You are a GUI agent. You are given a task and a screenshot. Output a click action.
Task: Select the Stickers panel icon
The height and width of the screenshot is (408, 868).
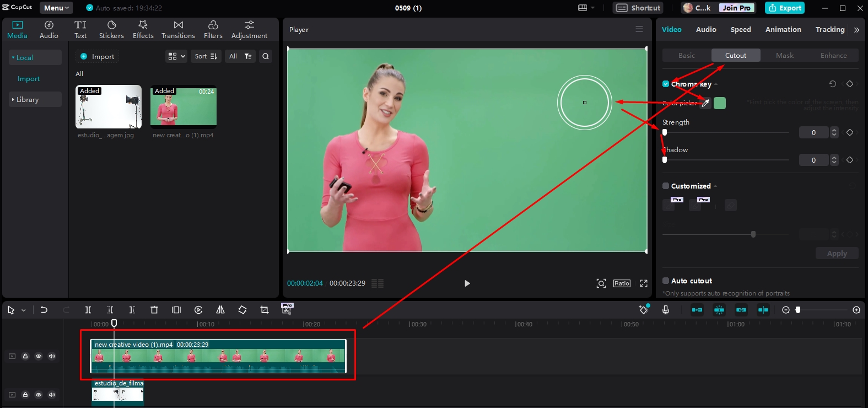(x=111, y=30)
